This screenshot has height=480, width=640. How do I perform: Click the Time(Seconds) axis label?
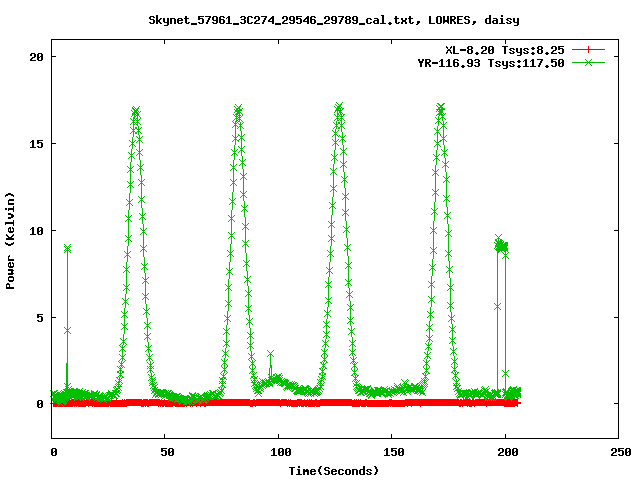coord(333,471)
